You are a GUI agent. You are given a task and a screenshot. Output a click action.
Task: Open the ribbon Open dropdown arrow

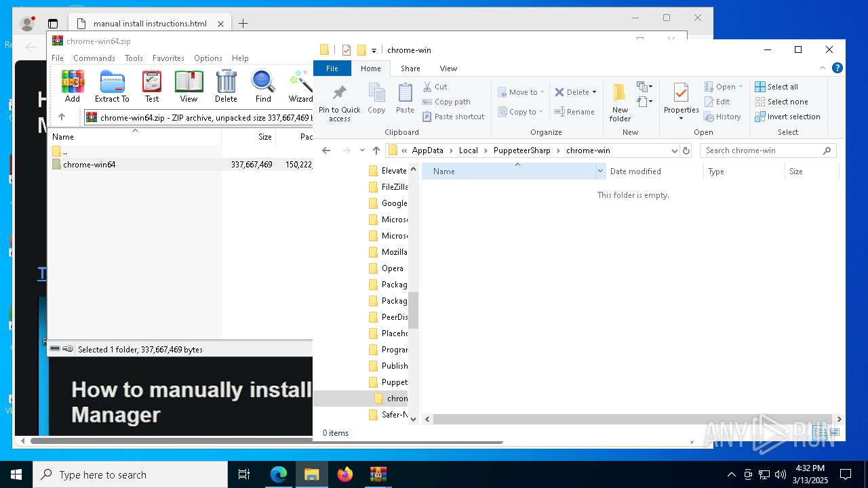point(741,87)
